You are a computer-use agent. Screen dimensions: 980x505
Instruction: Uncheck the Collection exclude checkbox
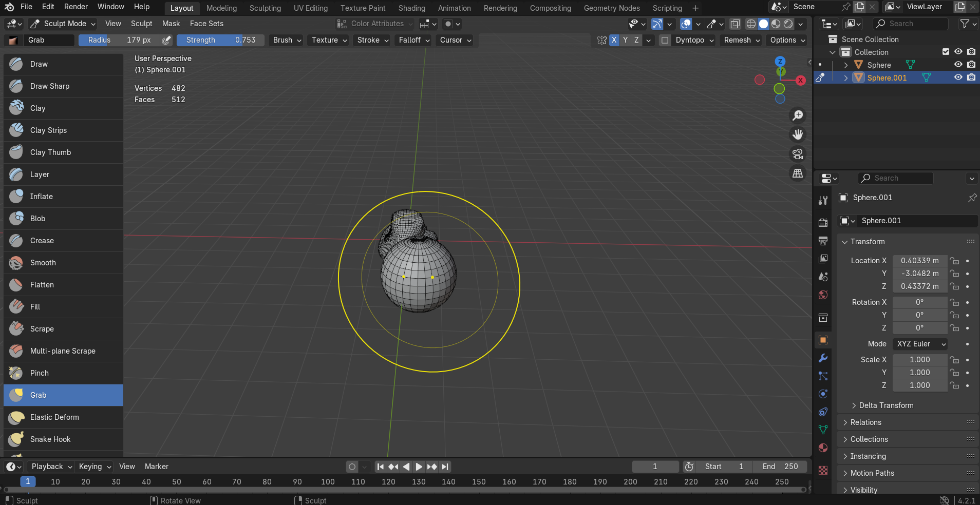pyautogui.click(x=946, y=51)
